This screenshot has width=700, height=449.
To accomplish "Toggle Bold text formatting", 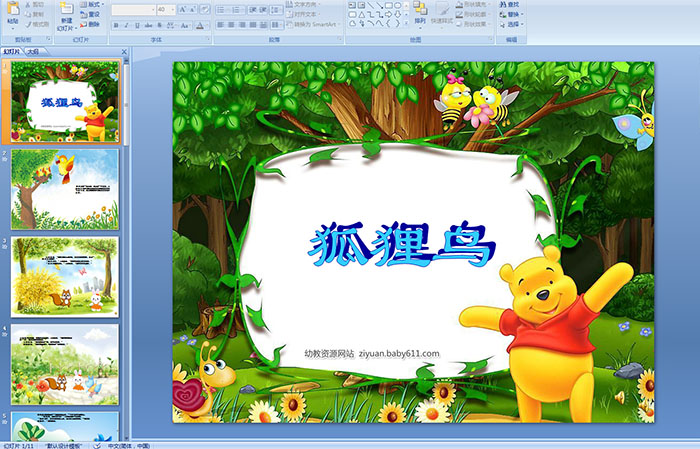I will (115, 25).
